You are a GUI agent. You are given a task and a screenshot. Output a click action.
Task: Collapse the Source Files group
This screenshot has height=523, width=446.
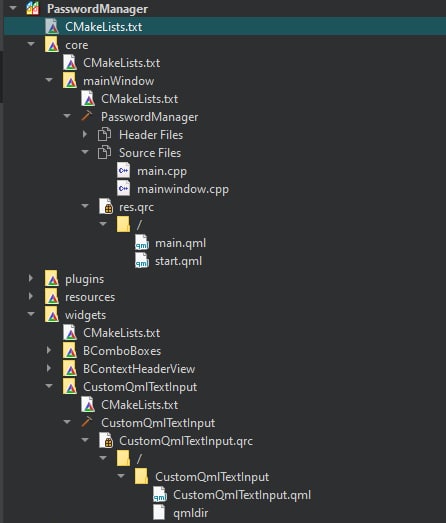coord(85,152)
